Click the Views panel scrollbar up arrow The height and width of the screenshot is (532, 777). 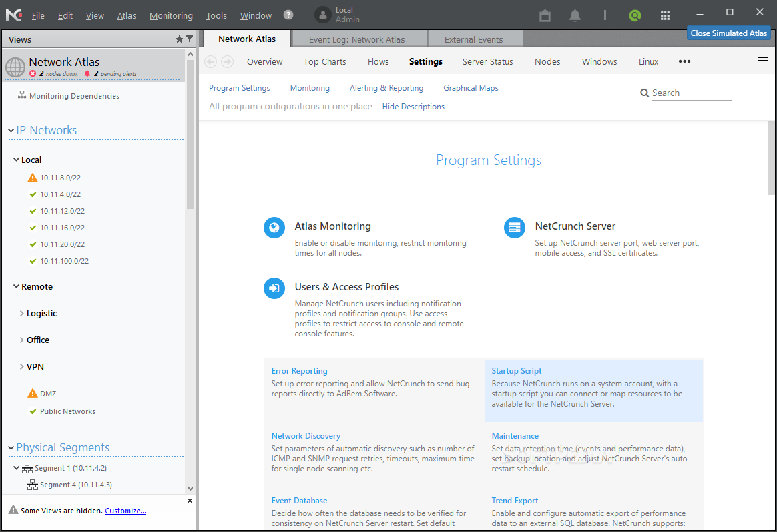tap(190, 54)
